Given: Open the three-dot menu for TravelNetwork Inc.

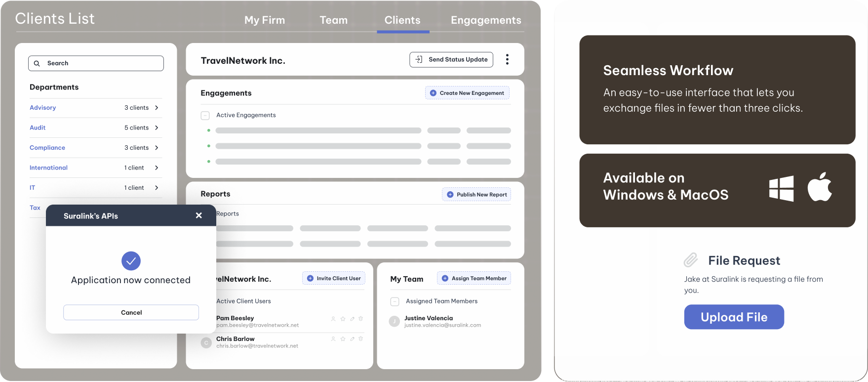Looking at the screenshot, I should 507,59.
